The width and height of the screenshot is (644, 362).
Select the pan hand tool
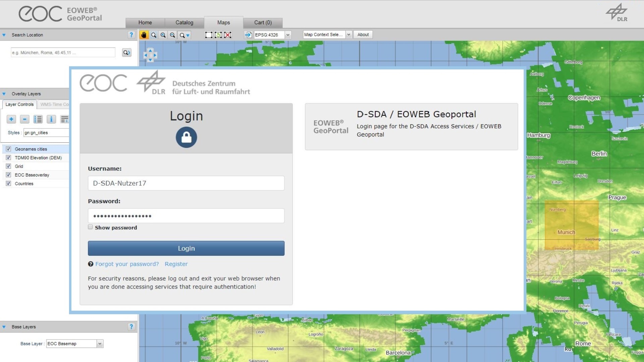click(x=144, y=35)
